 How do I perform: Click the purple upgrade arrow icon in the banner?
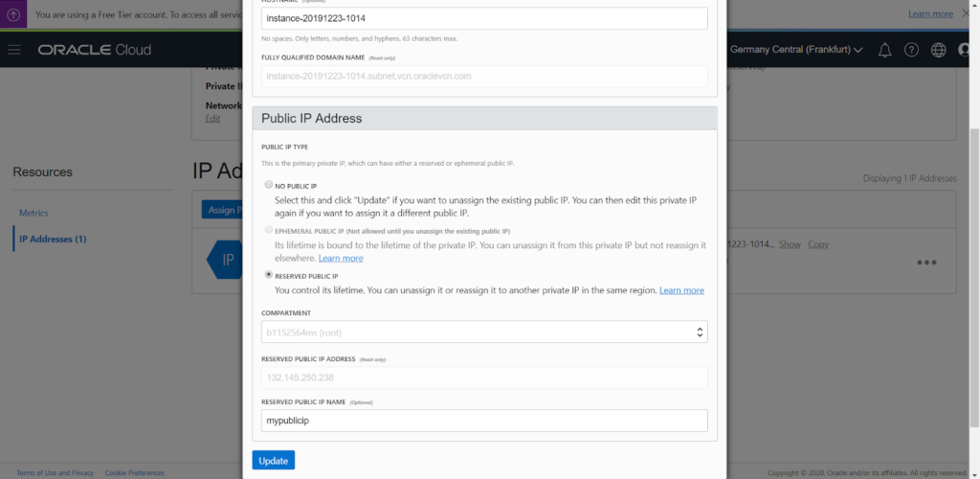[14, 15]
